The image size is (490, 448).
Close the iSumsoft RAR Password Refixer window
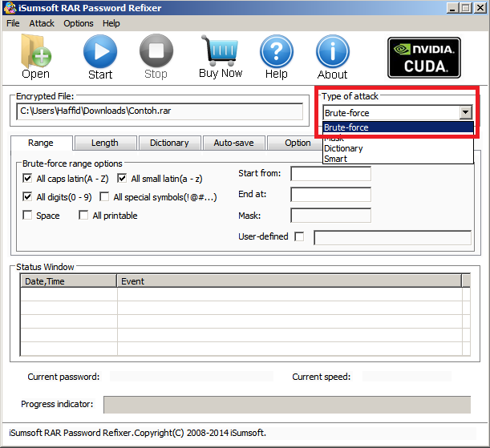[x=480, y=8]
